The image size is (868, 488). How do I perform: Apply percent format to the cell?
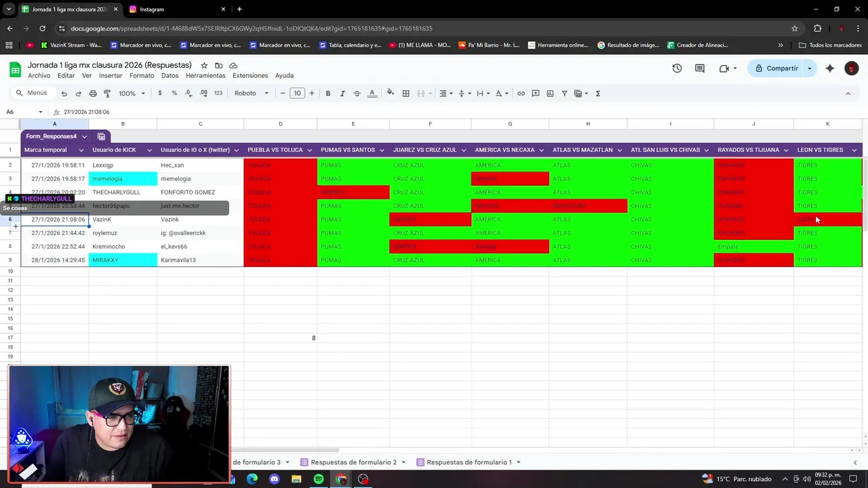[174, 94]
